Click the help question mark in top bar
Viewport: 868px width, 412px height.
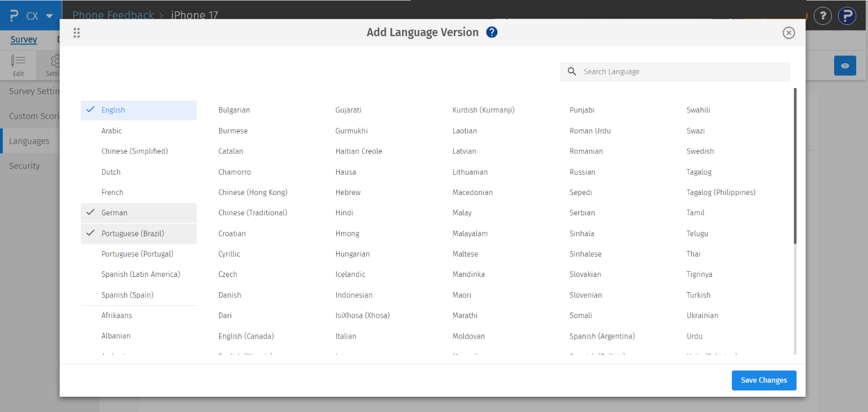pyautogui.click(x=822, y=16)
